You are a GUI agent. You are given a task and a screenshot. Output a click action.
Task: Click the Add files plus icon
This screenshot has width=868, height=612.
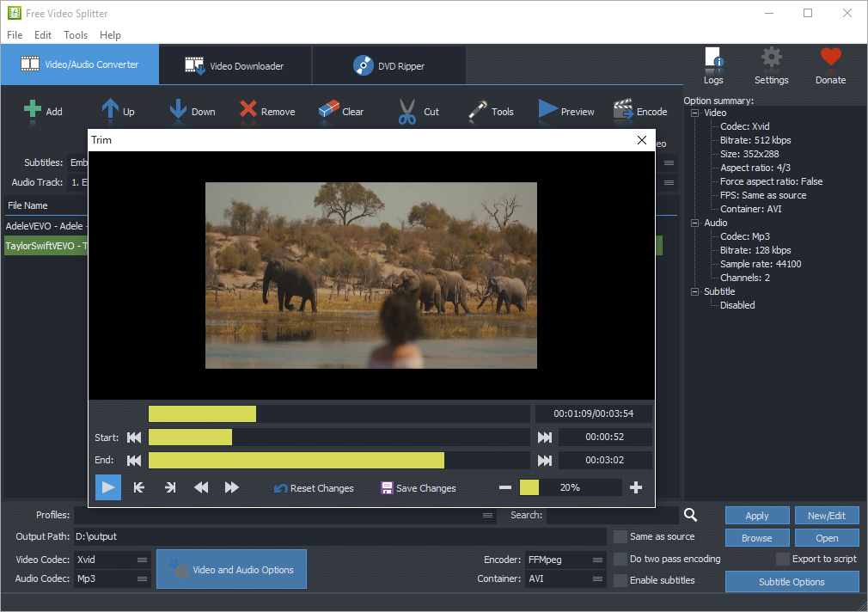[x=33, y=109]
